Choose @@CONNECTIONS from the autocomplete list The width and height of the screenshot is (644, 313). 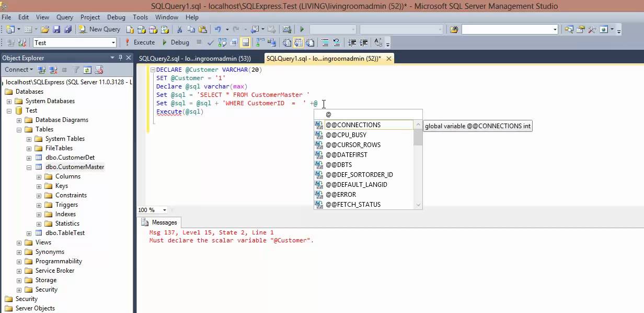point(364,125)
